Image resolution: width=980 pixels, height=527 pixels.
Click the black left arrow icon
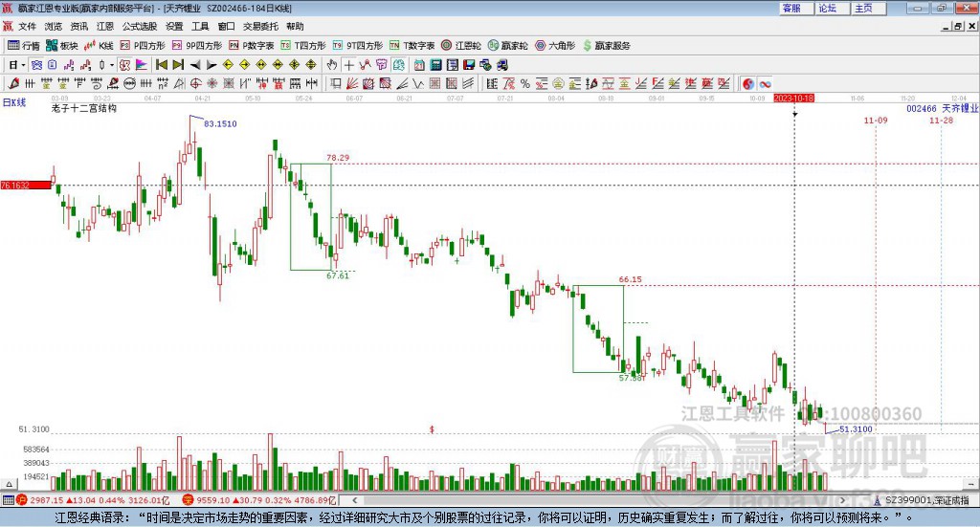[x=195, y=65]
